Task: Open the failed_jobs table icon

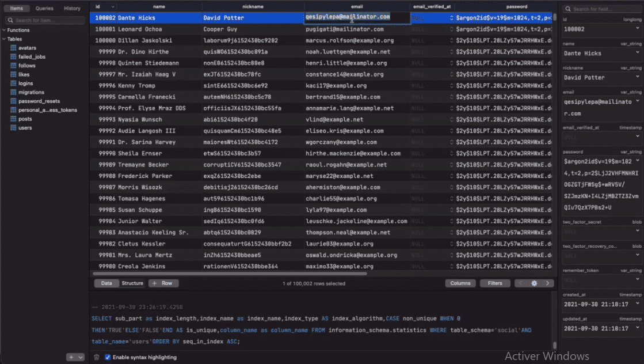Action: [13, 56]
